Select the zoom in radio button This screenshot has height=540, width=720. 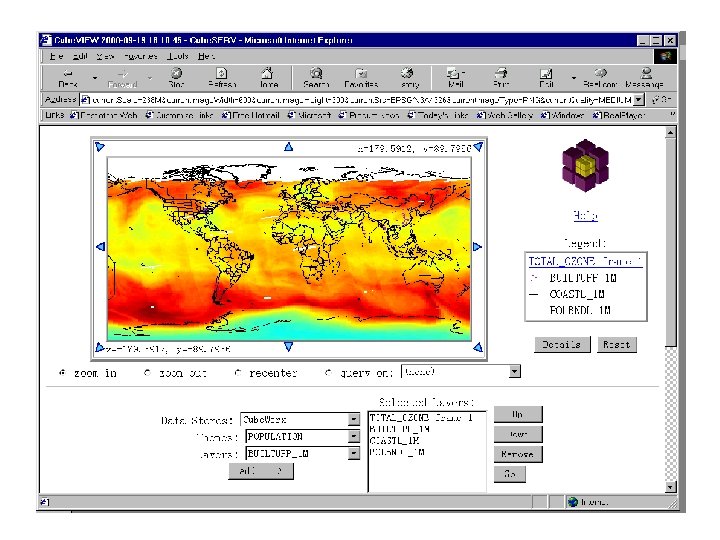62,372
